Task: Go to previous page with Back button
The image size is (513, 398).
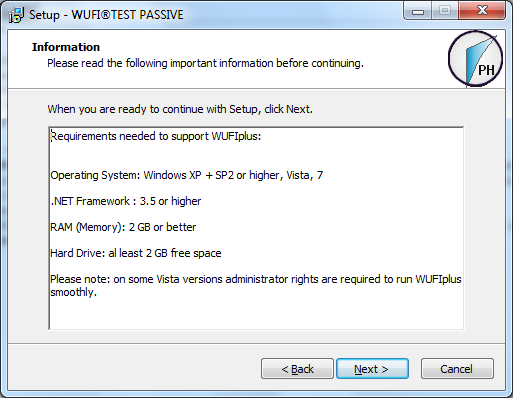Action: pyautogui.click(x=297, y=369)
